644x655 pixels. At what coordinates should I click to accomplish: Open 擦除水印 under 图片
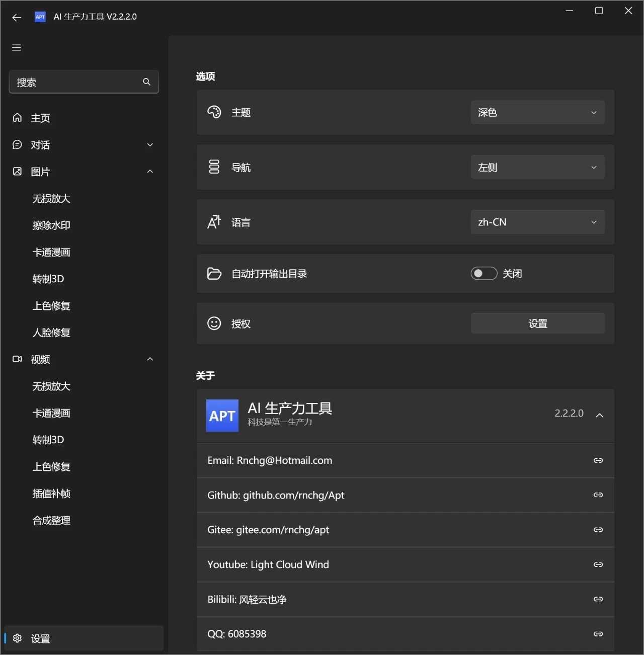[x=51, y=225]
